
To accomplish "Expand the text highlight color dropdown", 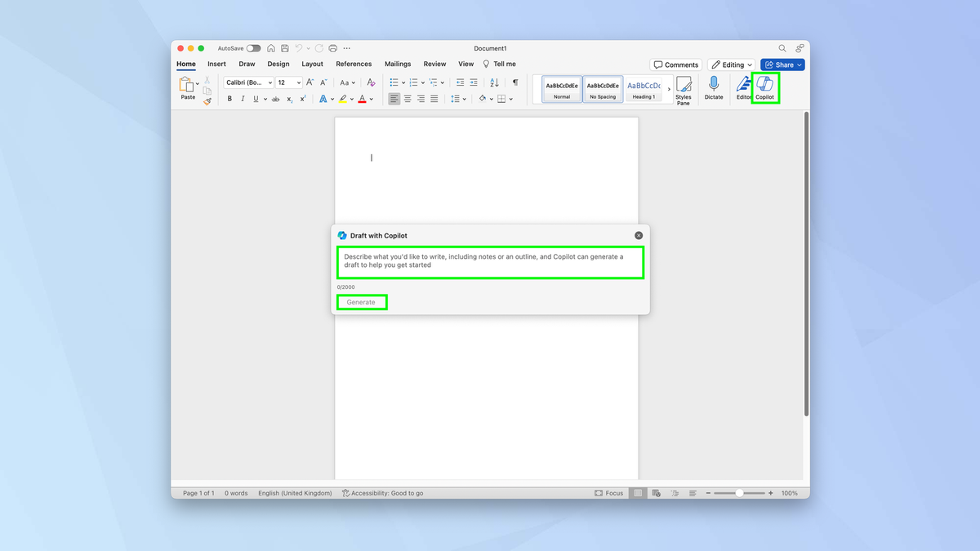I will point(352,99).
